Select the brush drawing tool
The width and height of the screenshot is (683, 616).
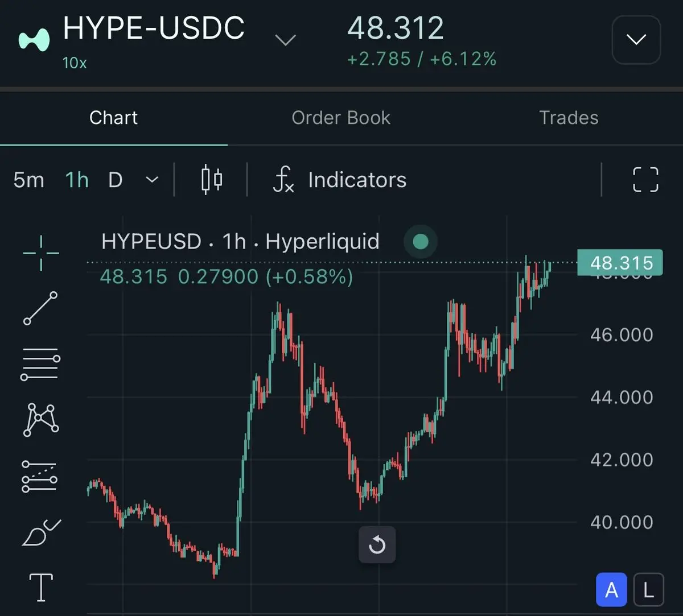pyautogui.click(x=41, y=532)
